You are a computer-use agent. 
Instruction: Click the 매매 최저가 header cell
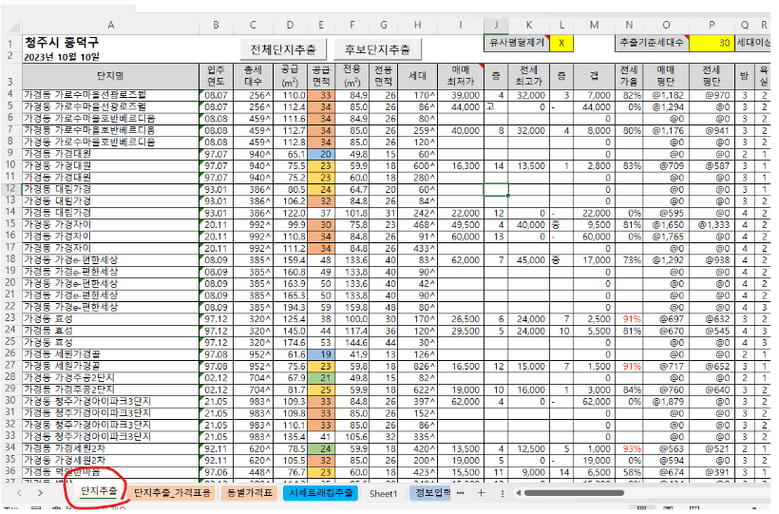pos(461,76)
